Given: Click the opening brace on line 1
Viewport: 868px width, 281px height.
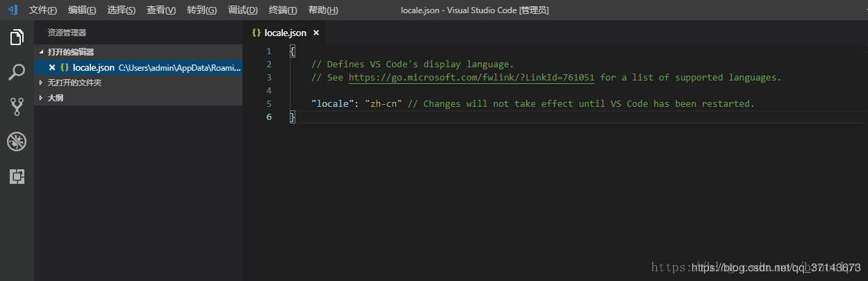Looking at the screenshot, I should point(293,51).
